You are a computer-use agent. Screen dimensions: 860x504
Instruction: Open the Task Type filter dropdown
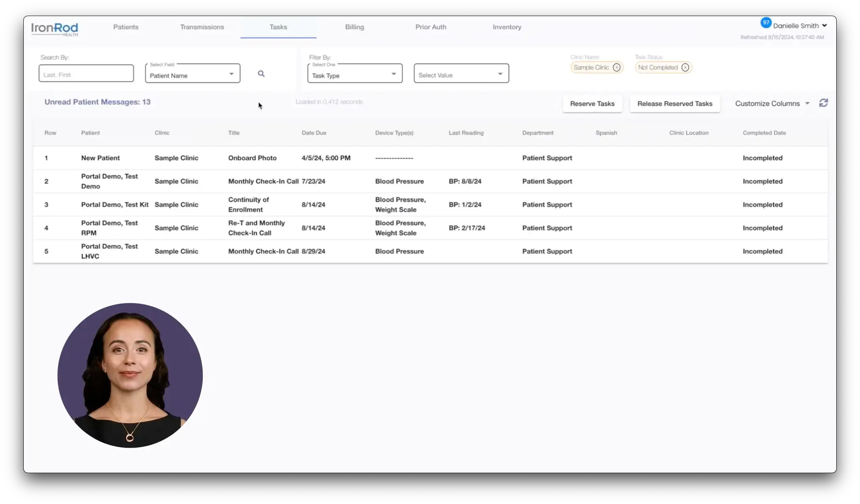355,74
